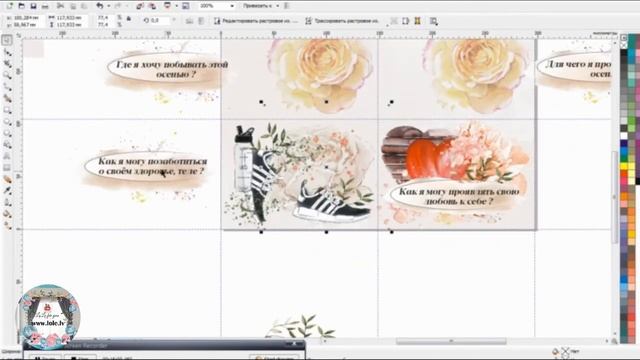Undo the last action
The height and width of the screenshot is (360, 640).
[100, 6]
